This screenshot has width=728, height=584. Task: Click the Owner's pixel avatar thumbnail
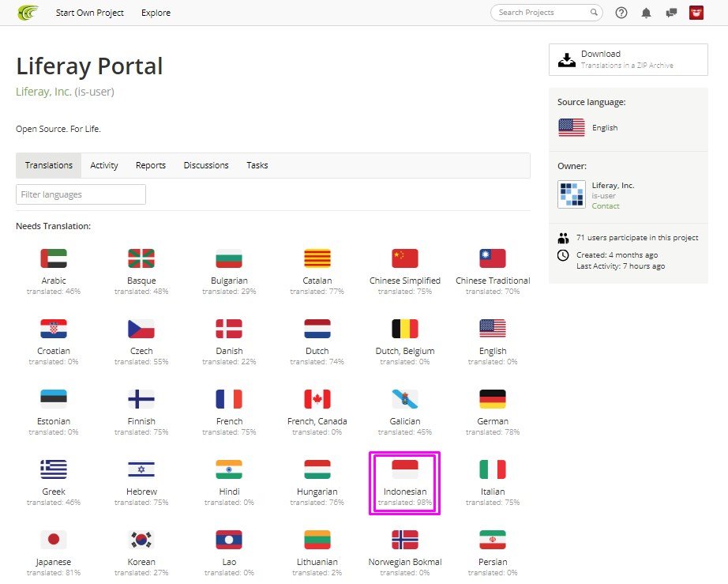coord(571,194)
